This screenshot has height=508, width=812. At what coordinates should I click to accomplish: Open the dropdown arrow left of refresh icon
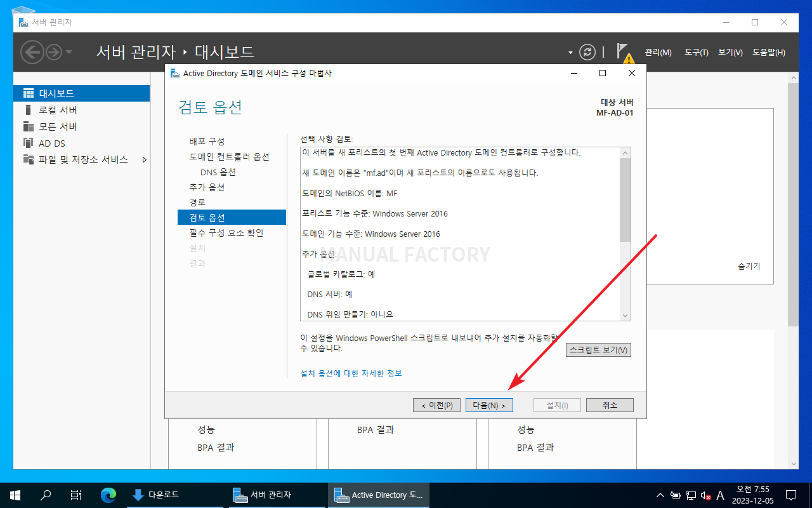[x=570, y=53]
